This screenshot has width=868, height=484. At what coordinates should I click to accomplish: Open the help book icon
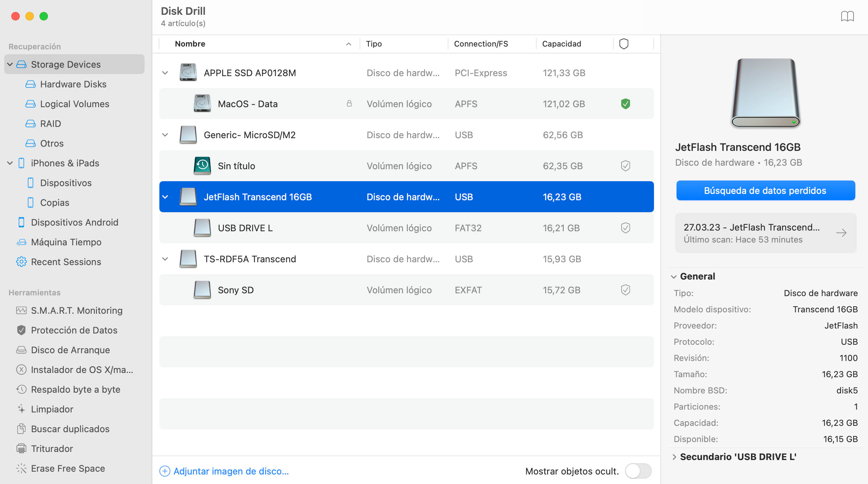(847, 16)
